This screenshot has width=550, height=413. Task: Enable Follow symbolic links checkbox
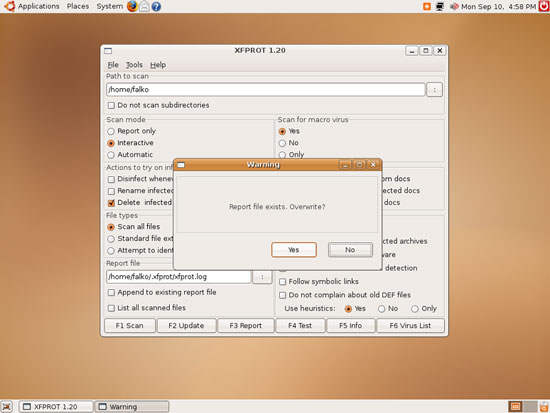tap(283, 282)
